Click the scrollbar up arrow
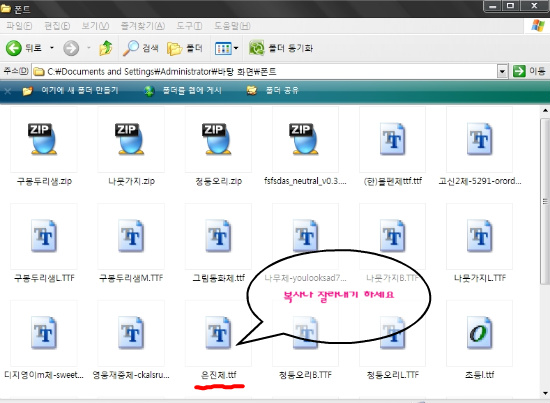Screen dimensions: 550x403 click(x=545, y=110)
